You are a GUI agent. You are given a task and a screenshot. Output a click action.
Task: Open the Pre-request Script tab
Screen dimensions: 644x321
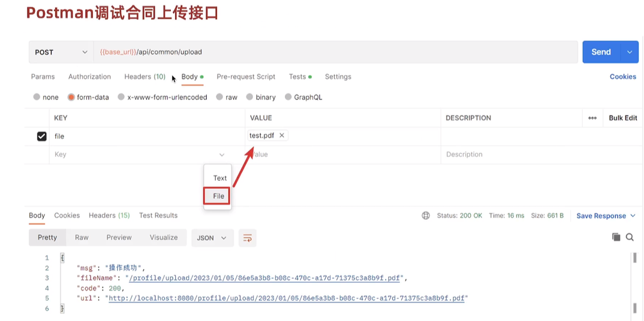click(x=246, y=77)
